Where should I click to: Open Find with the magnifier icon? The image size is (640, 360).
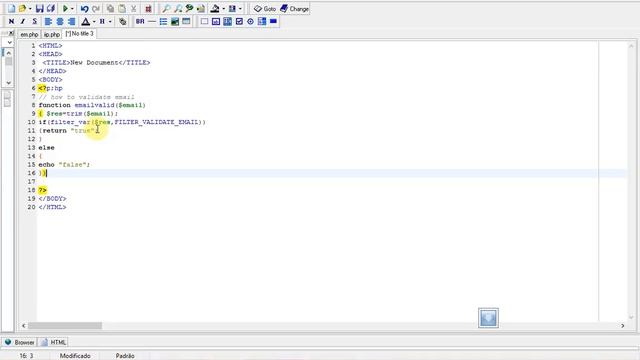tap(166, 9)
